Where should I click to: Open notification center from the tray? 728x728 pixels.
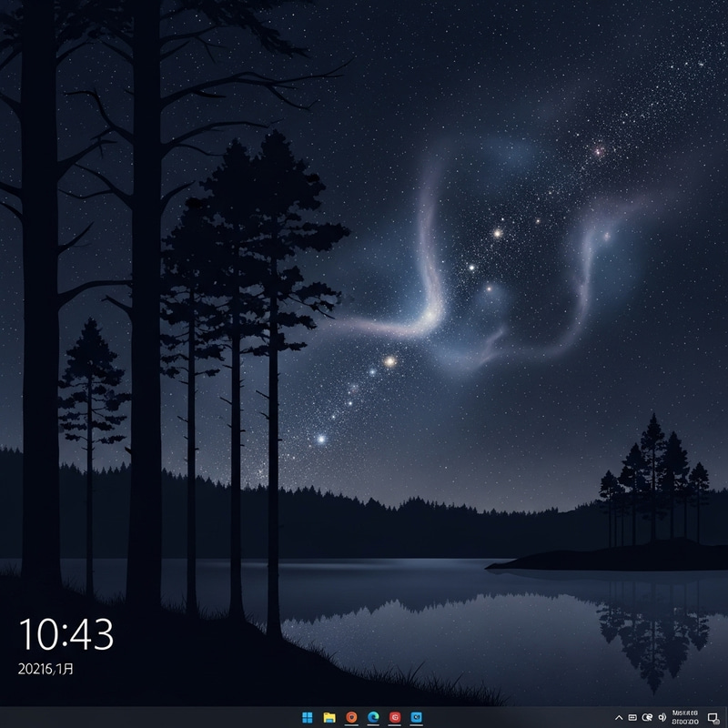pyautogui.click(x=712, y=718)
